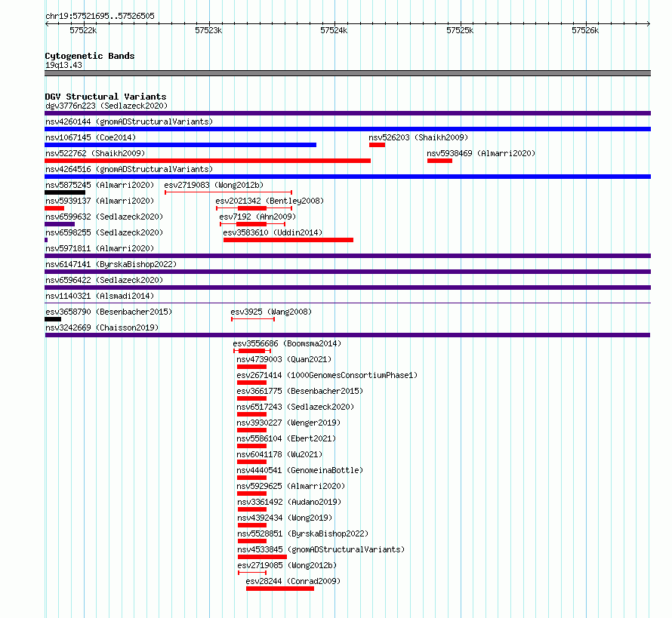Click black bar under esv3658790

pyautogui.click(x=53, y=319)
